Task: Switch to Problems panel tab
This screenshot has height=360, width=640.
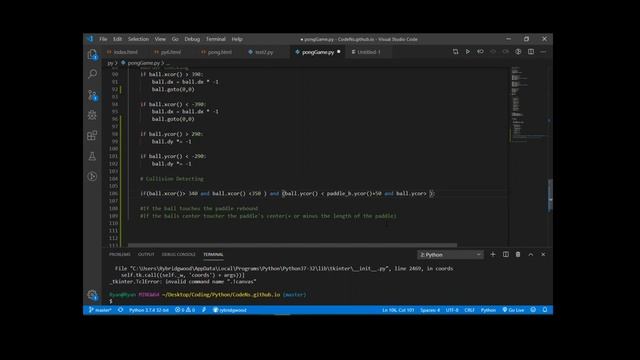Action: pos(120,254)
